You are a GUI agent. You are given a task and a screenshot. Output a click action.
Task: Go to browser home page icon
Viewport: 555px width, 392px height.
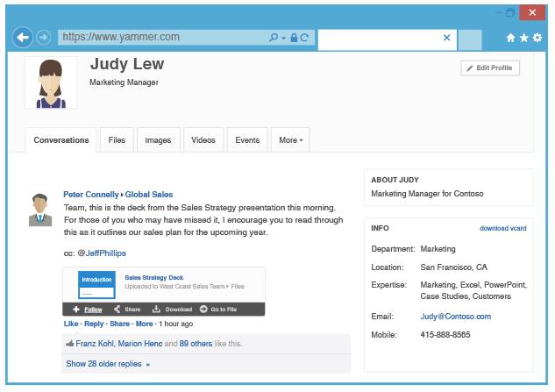[x=510, y=38]
